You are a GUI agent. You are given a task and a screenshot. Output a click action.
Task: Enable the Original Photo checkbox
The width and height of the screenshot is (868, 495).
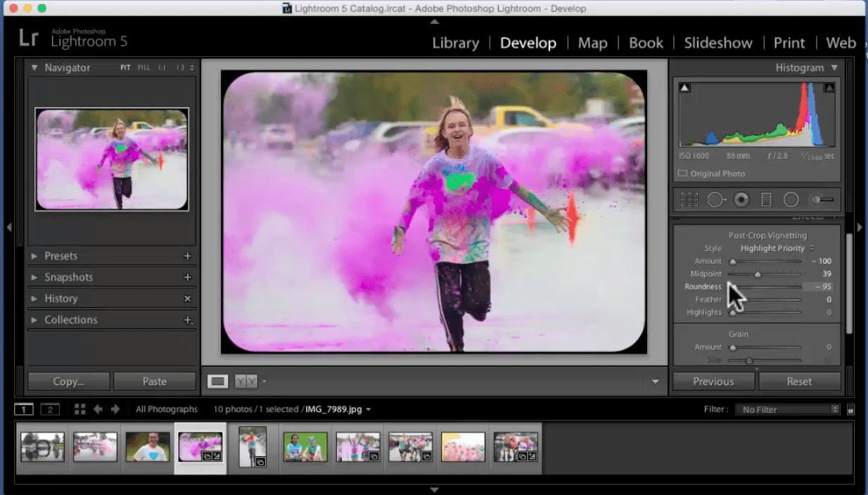coord(682,174)
